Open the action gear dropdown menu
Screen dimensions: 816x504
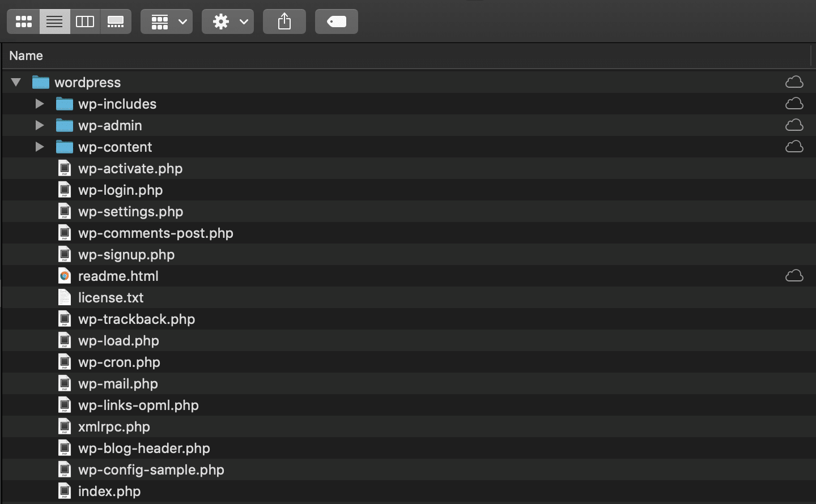click(227, 21)
